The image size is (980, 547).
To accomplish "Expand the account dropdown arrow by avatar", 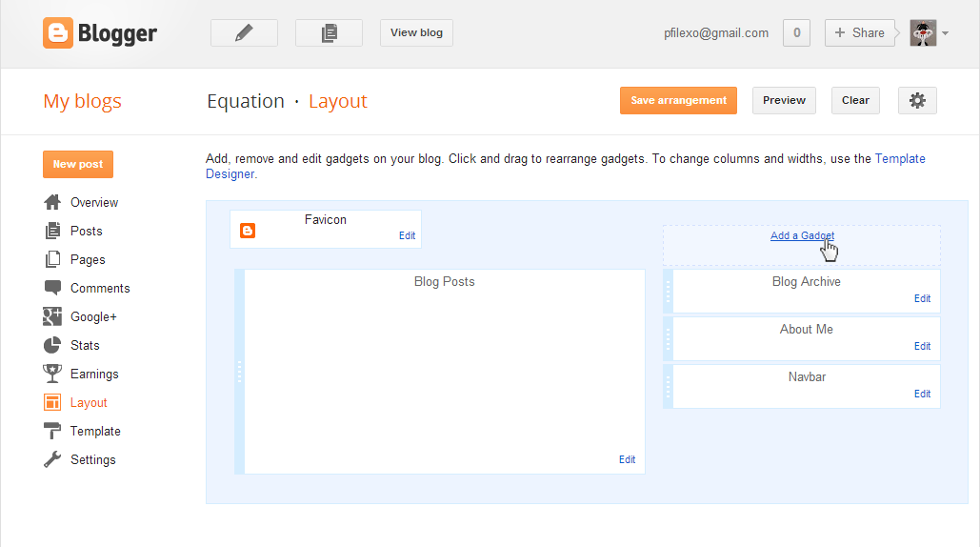I will coord(945,33).
